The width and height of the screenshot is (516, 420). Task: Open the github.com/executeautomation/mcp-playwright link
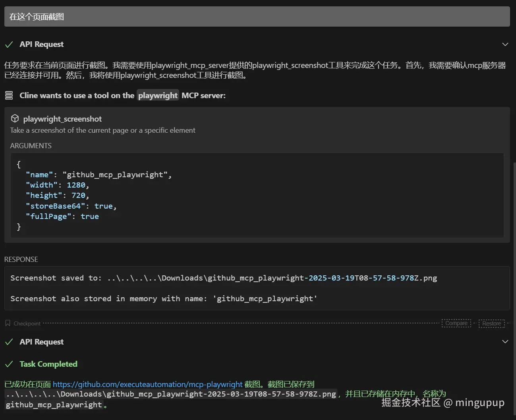coord(147,384)
